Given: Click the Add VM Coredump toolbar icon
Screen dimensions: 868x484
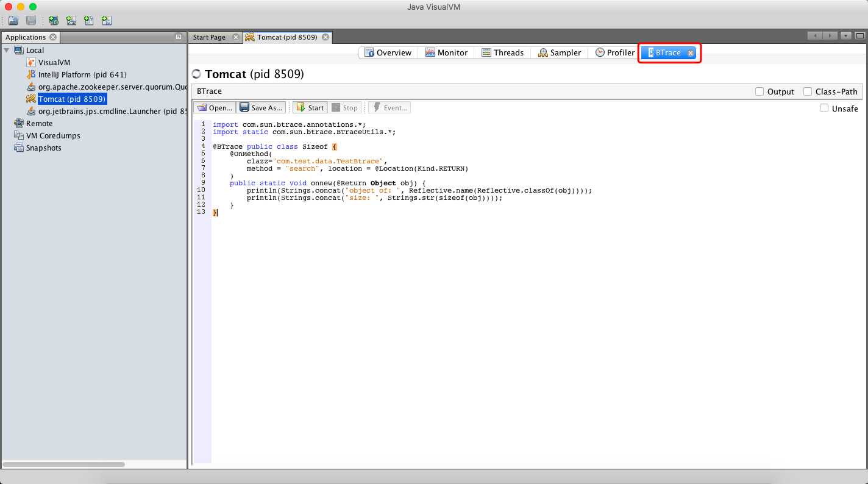Looking at the screenshot, I should point(89,21).
